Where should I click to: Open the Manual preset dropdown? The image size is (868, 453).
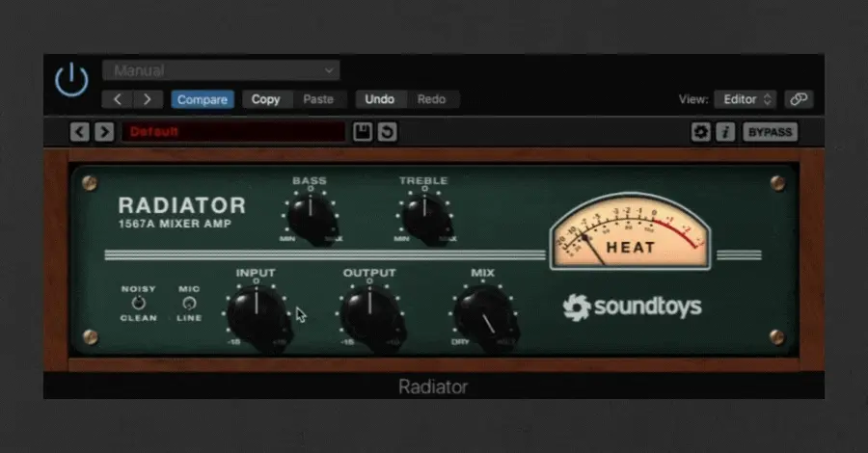coord(221,70)
